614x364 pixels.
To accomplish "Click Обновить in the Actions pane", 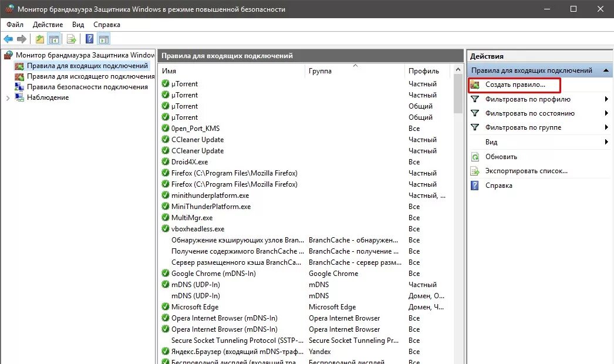I will click(501, 157).
